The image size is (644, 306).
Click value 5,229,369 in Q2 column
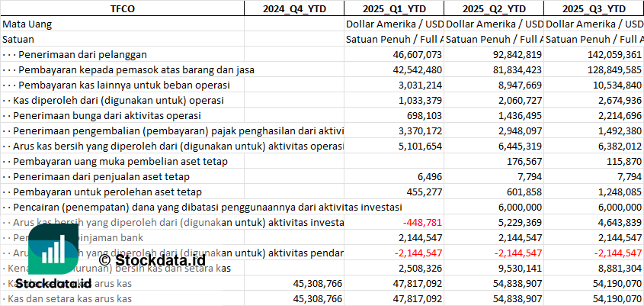518,223
